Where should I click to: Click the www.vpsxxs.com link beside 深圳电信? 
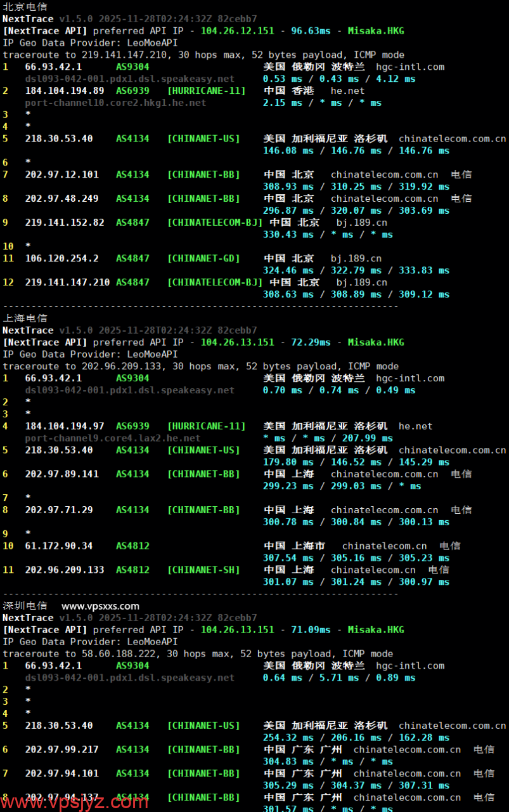tap(100, 606)
